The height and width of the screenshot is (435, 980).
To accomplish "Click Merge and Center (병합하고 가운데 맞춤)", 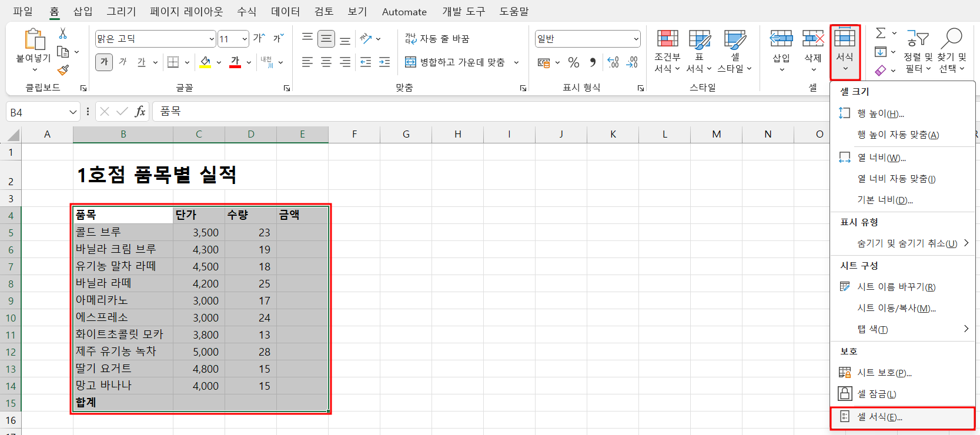I will (x=454, y=62).
